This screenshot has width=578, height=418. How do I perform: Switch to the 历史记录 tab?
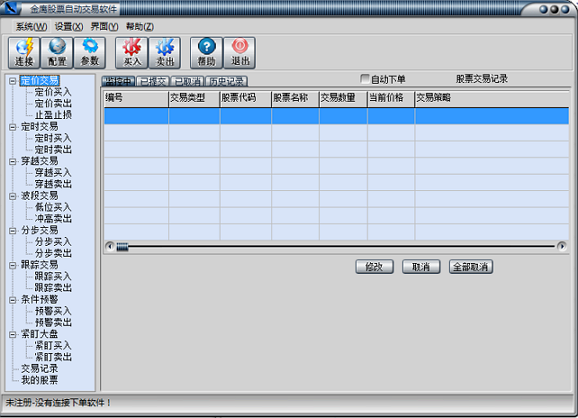click(x=226, y=81)
